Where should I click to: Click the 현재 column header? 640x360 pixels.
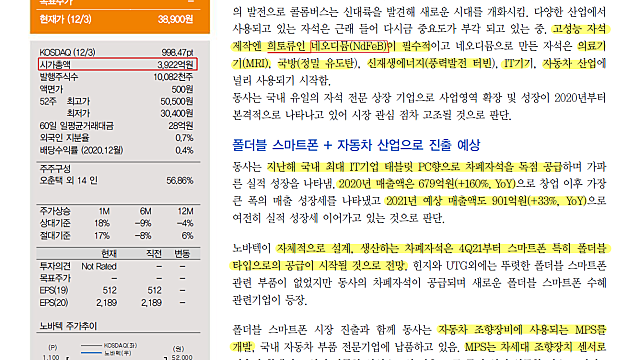coord(109,254)
